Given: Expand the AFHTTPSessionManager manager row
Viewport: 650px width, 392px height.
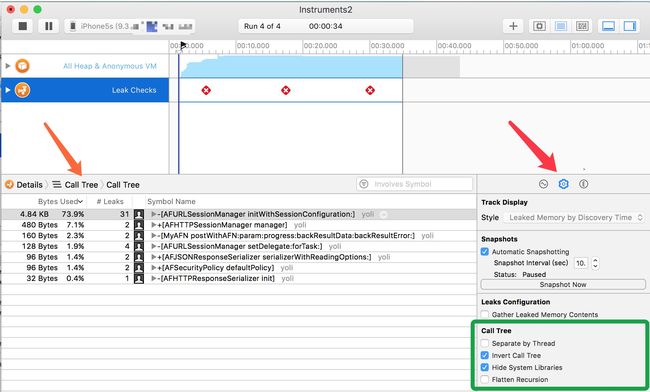Looking at the screenshot, I should point(154,225).
